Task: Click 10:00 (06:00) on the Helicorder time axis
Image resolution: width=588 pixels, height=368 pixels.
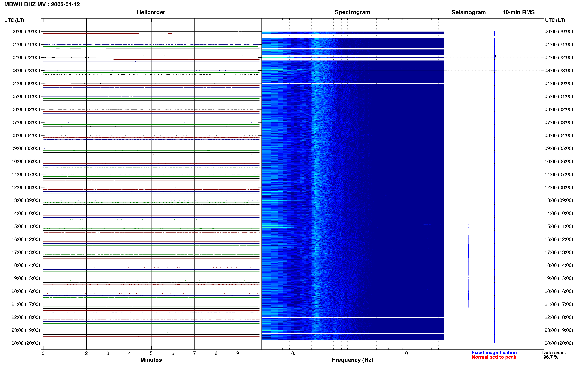Action: coord(26,161)
